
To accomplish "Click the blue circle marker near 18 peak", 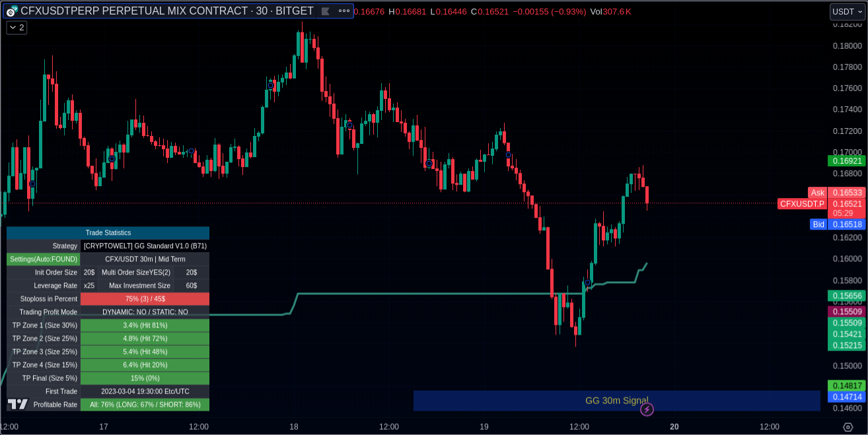I will point(270,85).
